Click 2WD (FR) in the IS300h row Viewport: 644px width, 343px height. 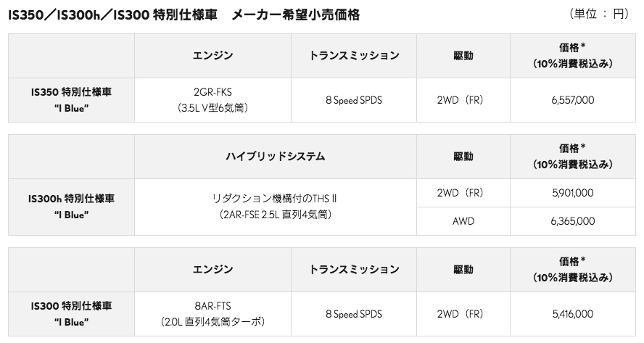[463, 192]
